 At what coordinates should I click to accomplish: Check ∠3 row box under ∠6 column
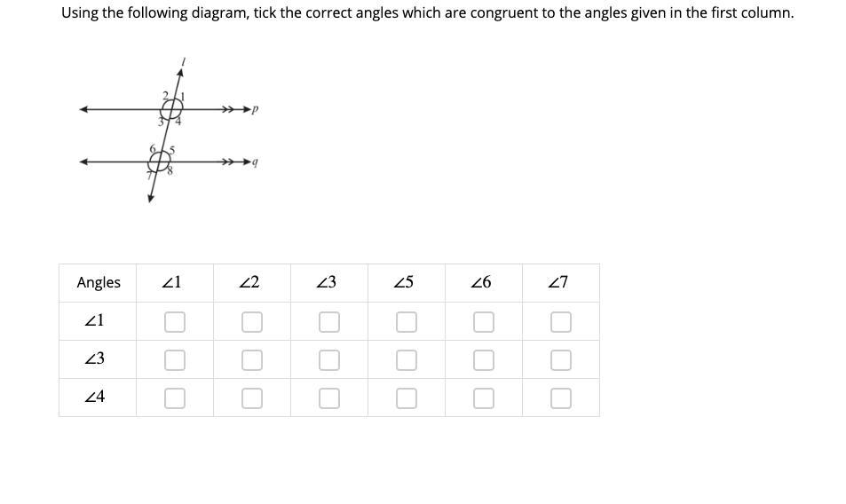(484, 360)
